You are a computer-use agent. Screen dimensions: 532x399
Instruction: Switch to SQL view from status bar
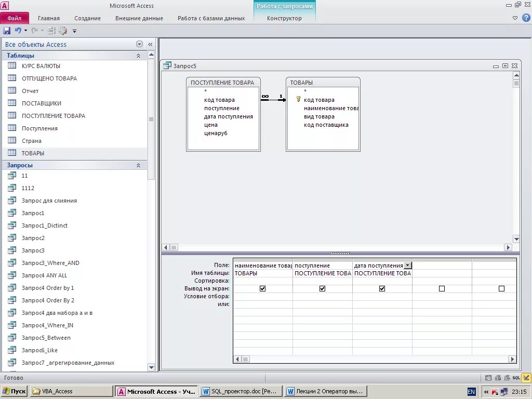(x=516, y=377)
